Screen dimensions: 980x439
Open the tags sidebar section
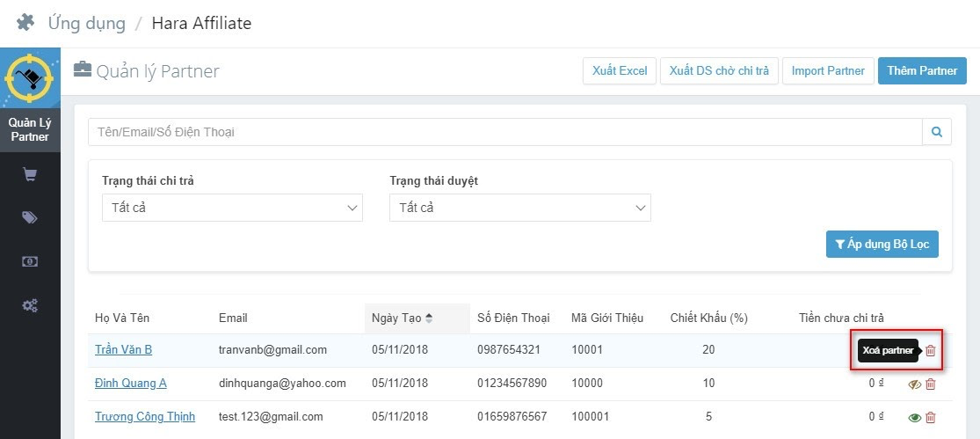point(30,218)
